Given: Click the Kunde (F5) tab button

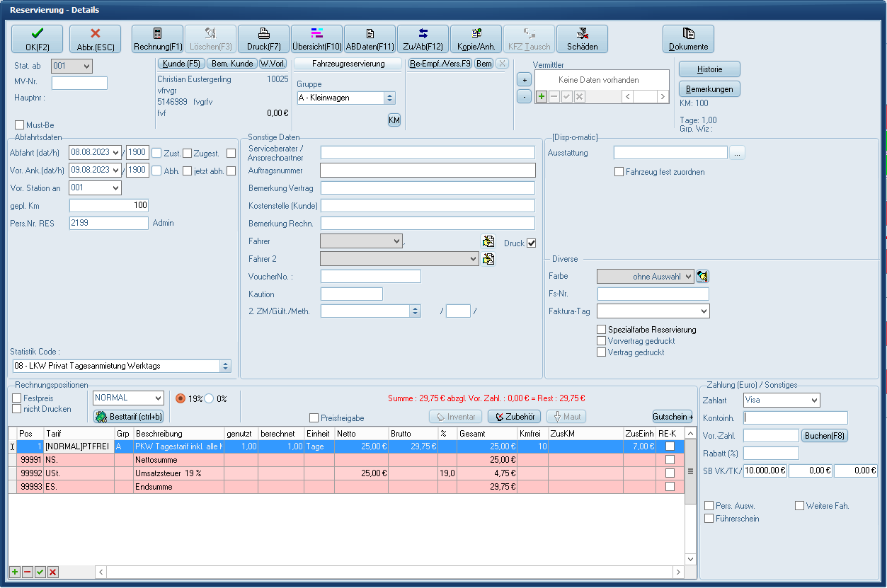Looking at the screenshot, I should (181, 64).
